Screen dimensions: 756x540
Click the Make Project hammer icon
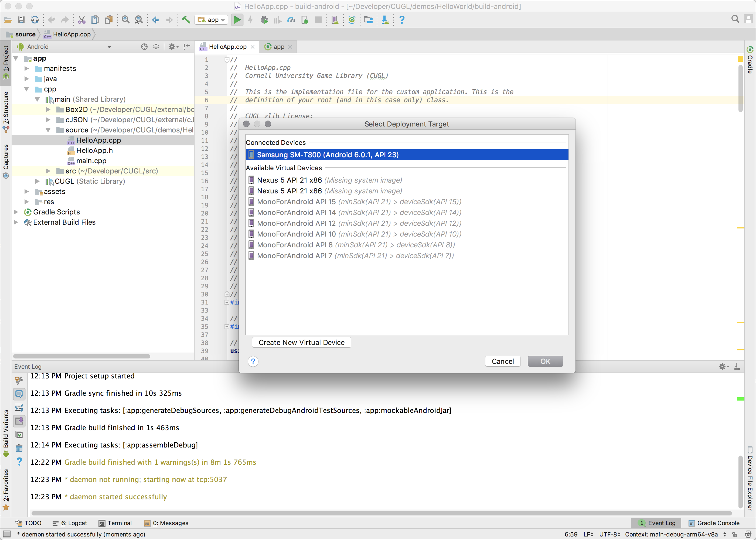click(x=186, y=20)
